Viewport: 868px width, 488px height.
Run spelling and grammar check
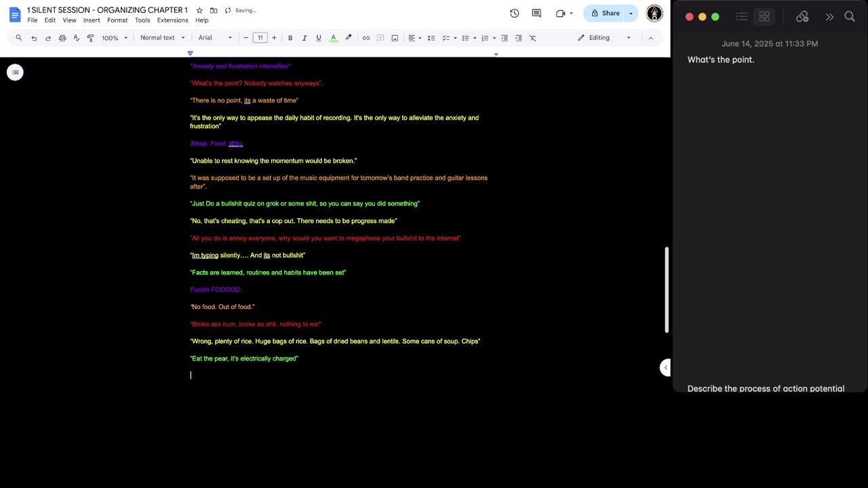[x=77, y=38]
